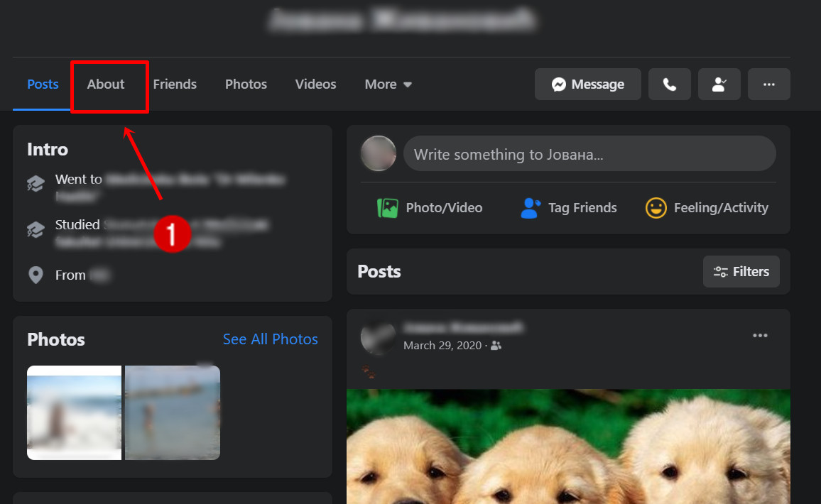Add a Photo/Video to post
This screenshot has width=821, height=504.
click(x=430, y=208)
